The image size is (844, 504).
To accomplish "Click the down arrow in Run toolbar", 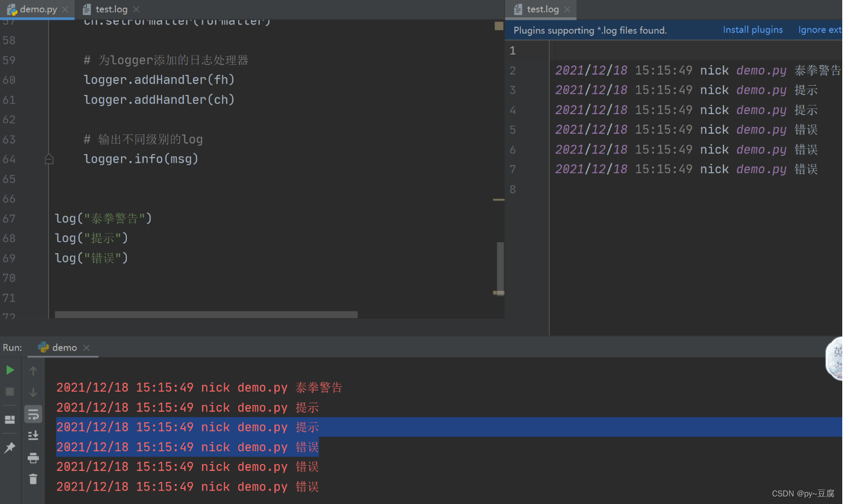I will pyautogui.click(x=33, y=392).
